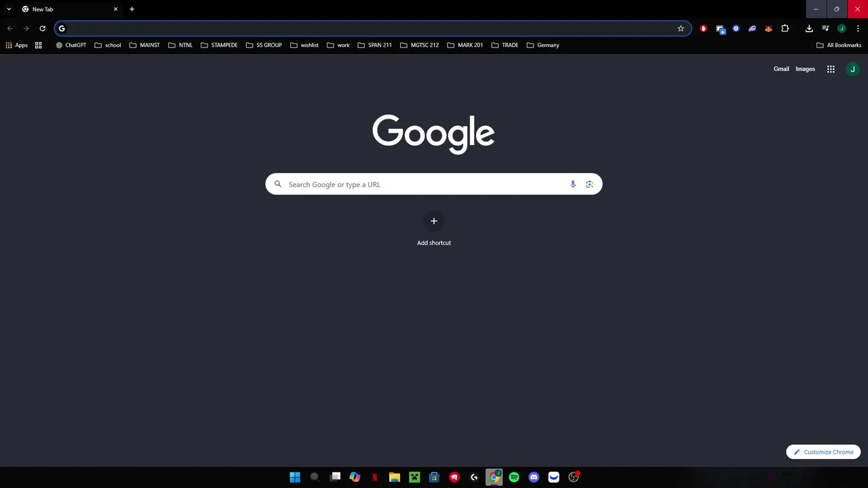Open the red fist Riot client taskbar icon
This screenshot has height=488, width=868.
[x=454, y=477]
